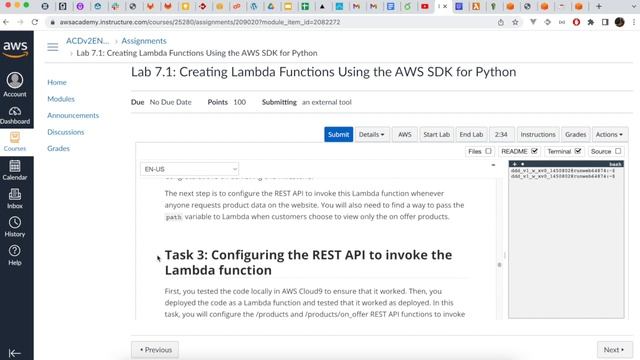Open the browser side panel icon

(x=605, y=22)
